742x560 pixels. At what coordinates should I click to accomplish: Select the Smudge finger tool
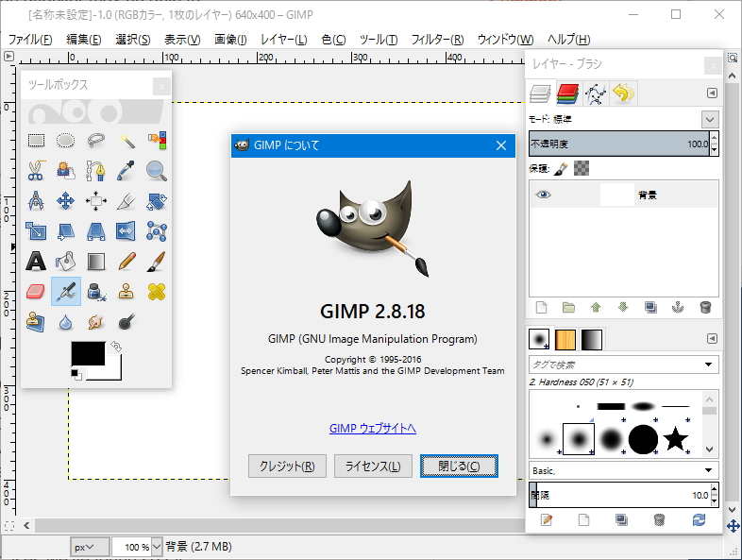96,322
